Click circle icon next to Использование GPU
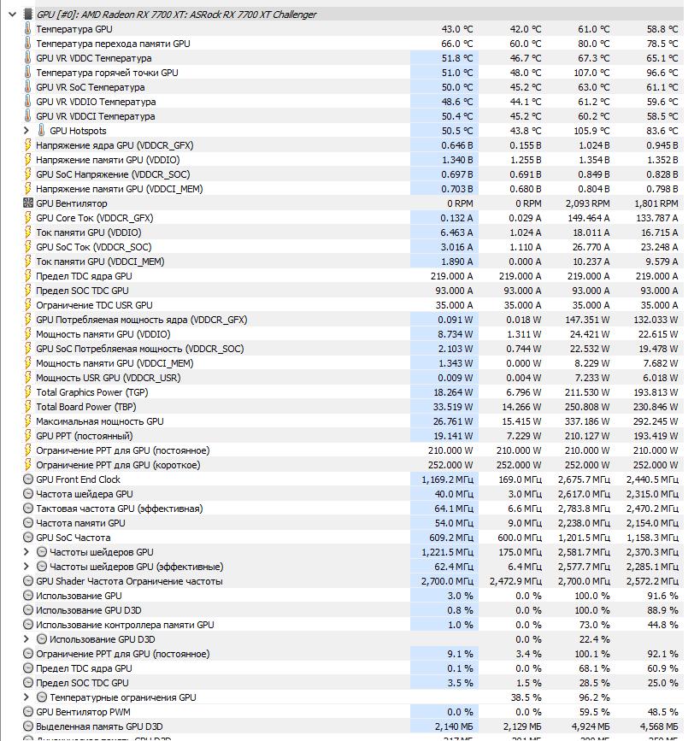 pyautogui.click(x=28, y=596)
